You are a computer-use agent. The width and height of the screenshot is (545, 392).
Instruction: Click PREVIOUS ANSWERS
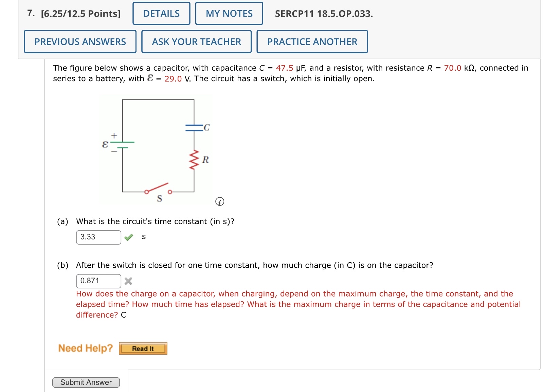(x=80, y=41)
